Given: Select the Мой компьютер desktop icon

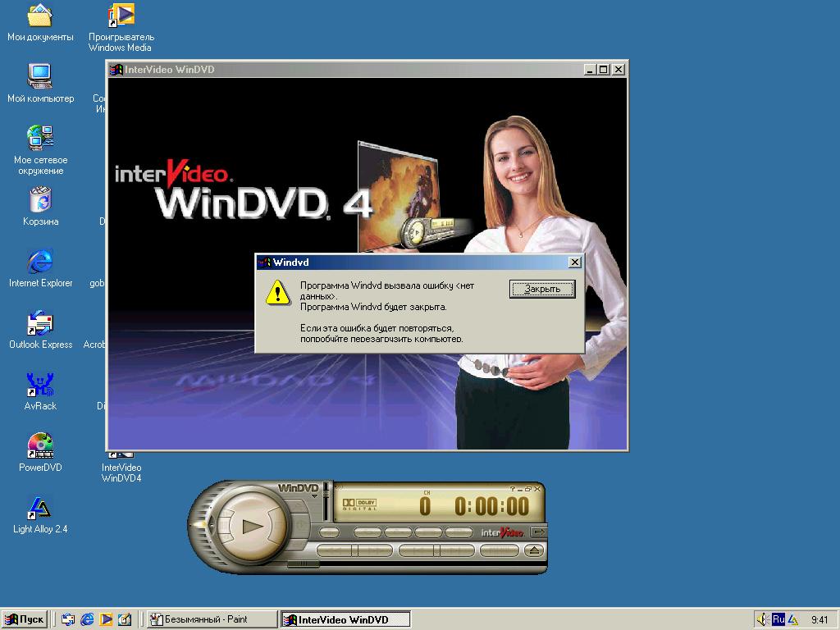Looking at the screenshot, I should [x=40, y=84].
